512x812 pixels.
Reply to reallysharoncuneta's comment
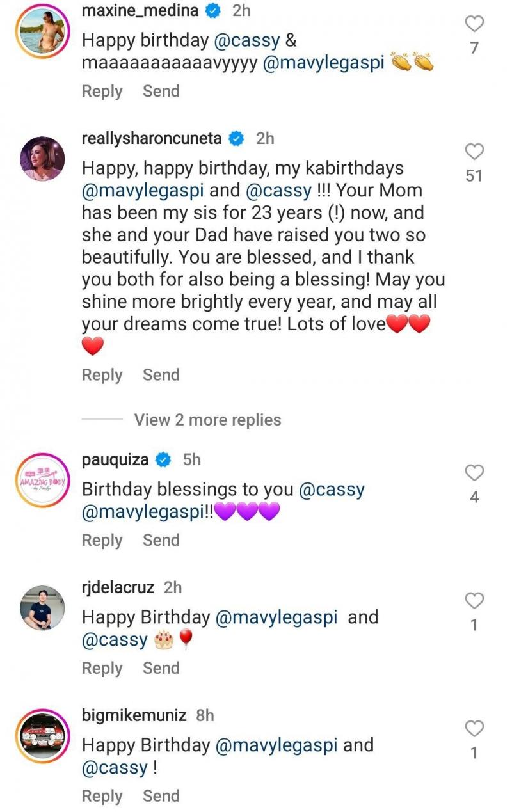(x=102, y=375)
